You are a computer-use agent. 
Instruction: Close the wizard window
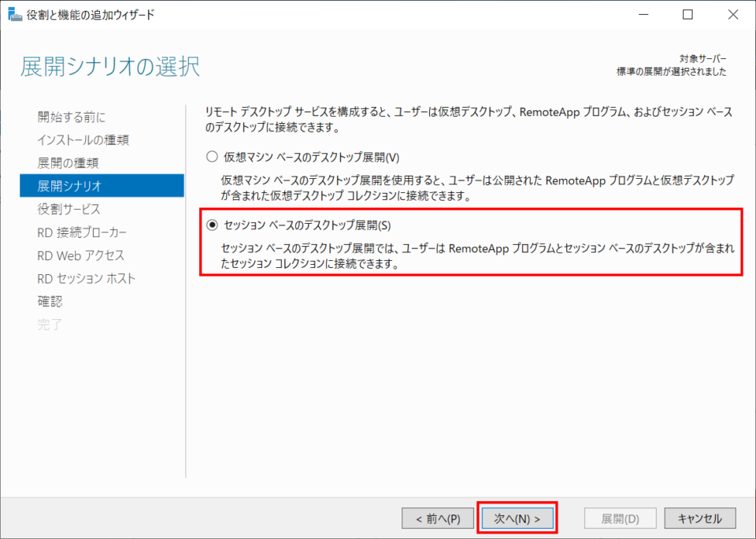coord(733,14)
